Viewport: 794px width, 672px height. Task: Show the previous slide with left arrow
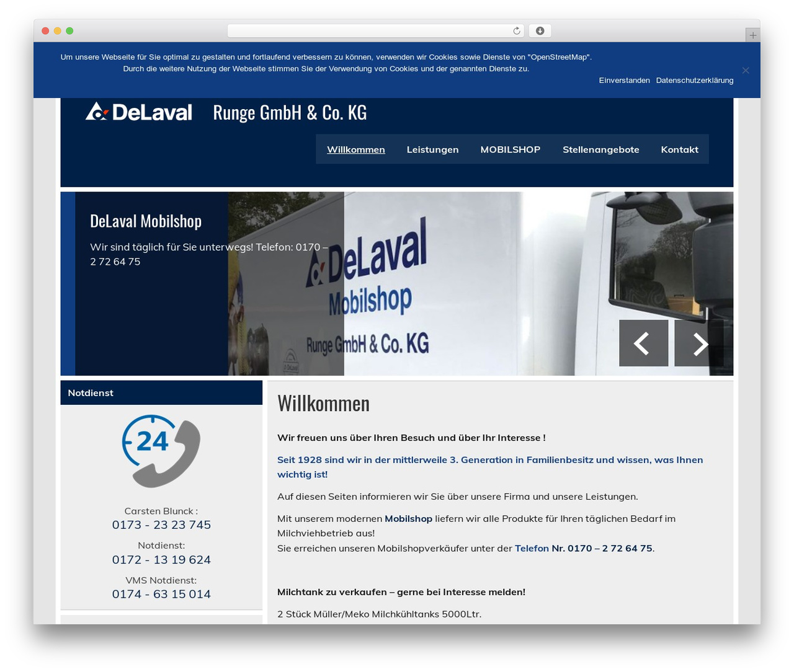[643, 343]
